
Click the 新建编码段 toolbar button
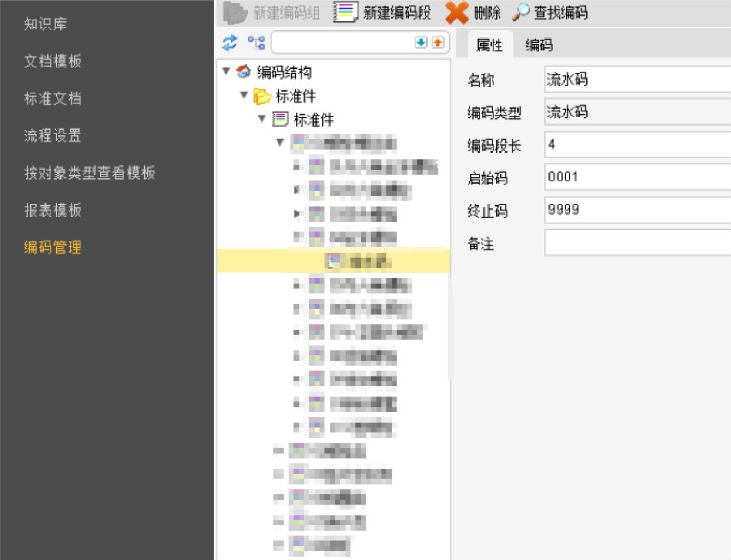tap(382, 12)
